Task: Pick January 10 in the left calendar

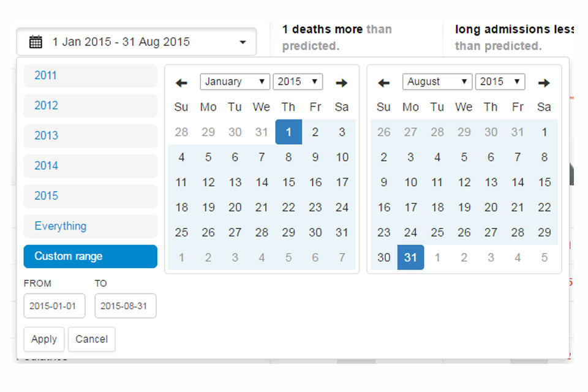Action: click(x=342, y=157)
